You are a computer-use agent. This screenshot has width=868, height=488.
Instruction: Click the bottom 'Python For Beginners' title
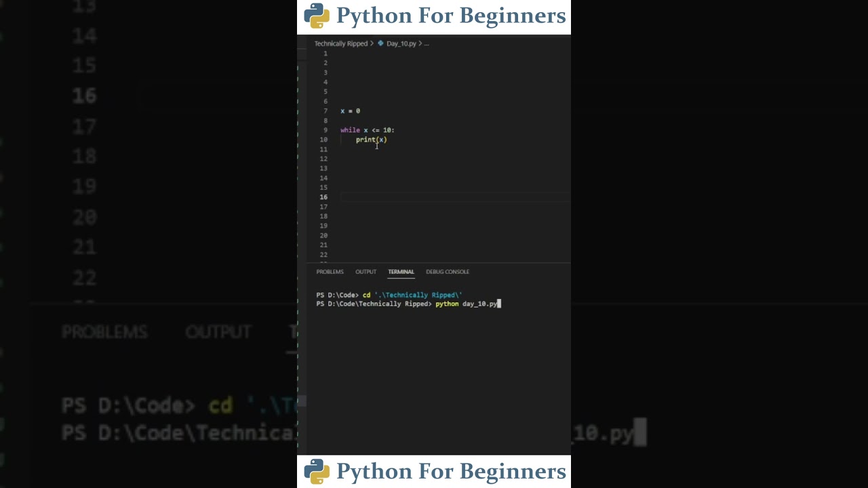[451, 471]
